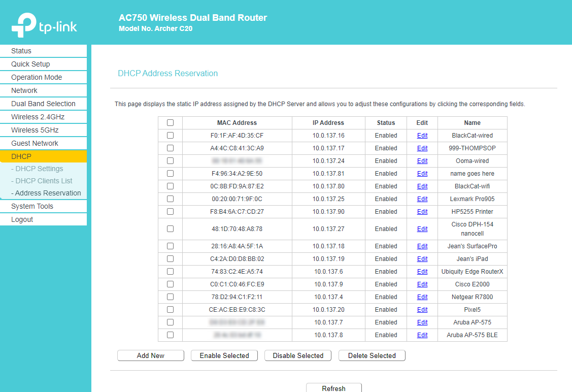This screenshot has width=572, height=392.
Task: Click MAC address 78:D2:94:C1:F2:11
Action: pos(237,297)
